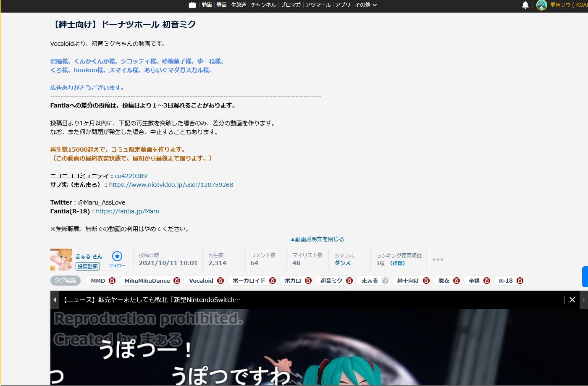Collapse description via 動画説明文を閉じる
The image size is (588, 386).
point(317,239)
